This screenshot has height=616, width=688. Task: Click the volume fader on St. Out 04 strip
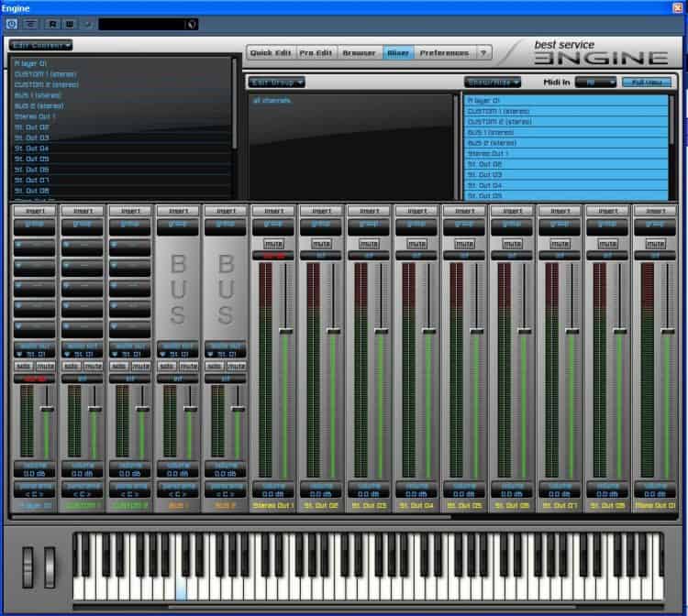pyautogui.click(x=429, y=331)
